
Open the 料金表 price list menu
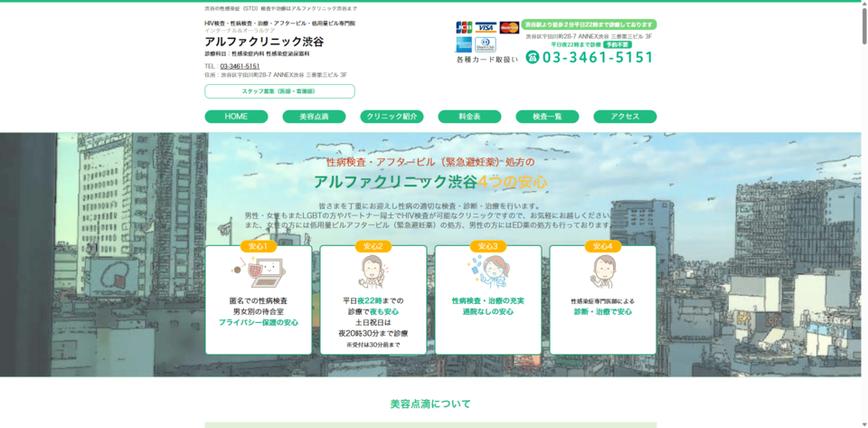pos(469,117)
